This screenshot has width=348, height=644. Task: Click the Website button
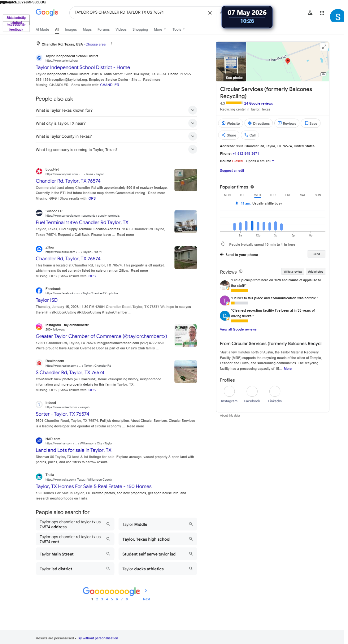click(231, 123)
